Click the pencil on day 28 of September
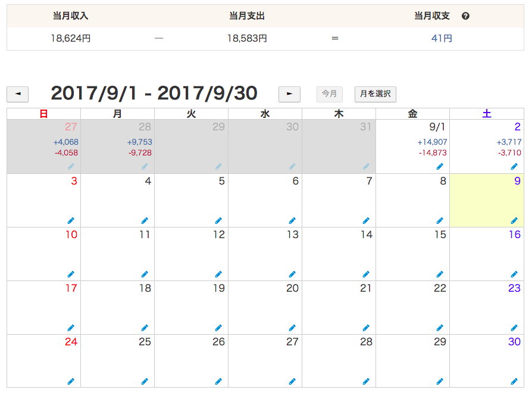The height and width of the screenshot is (396, 532). click(366, 381)
